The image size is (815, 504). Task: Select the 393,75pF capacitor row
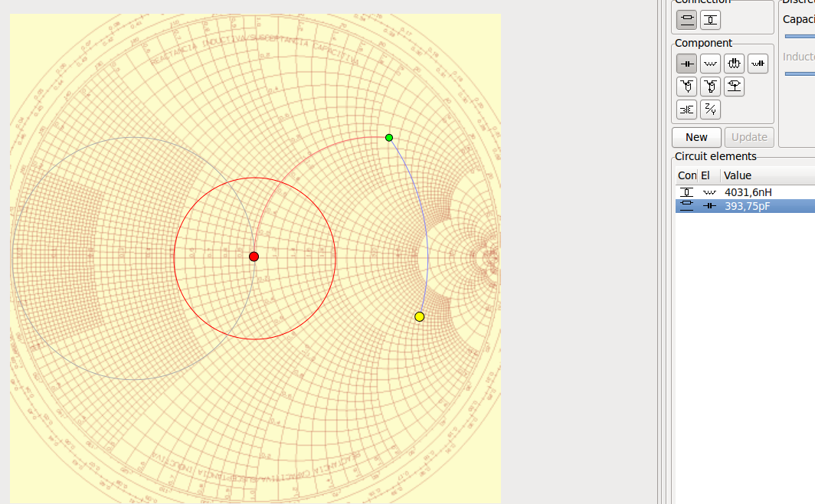point(747,206)
